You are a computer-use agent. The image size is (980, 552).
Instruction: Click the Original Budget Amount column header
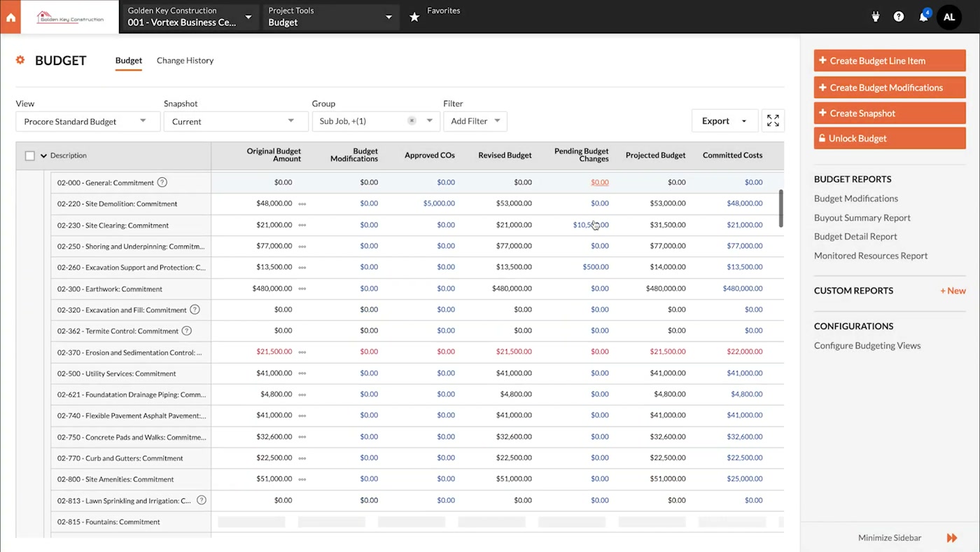(274, 155)
